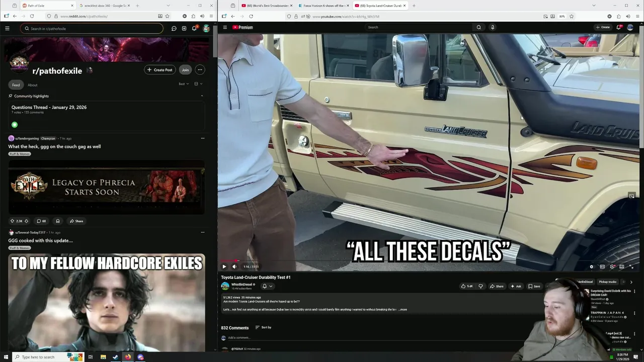Reload the YouTube browser page
The height and width of the screenshot is (362, 644).
click(251, 16)
